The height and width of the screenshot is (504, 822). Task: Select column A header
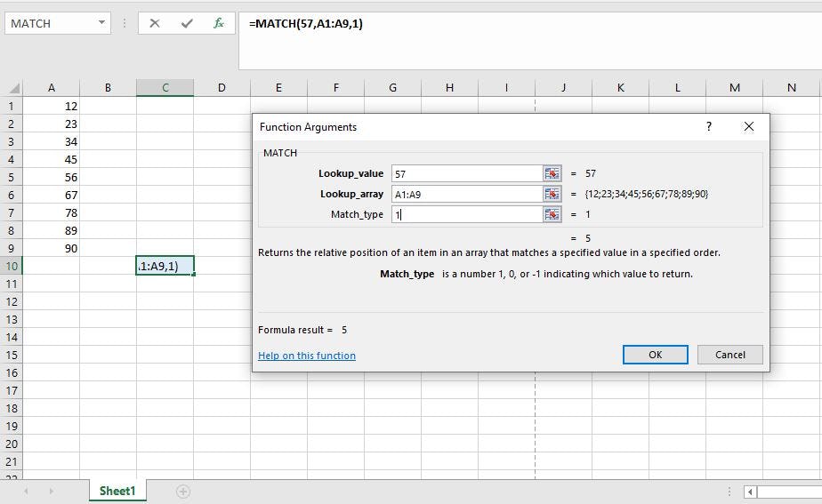click(52, 87)
